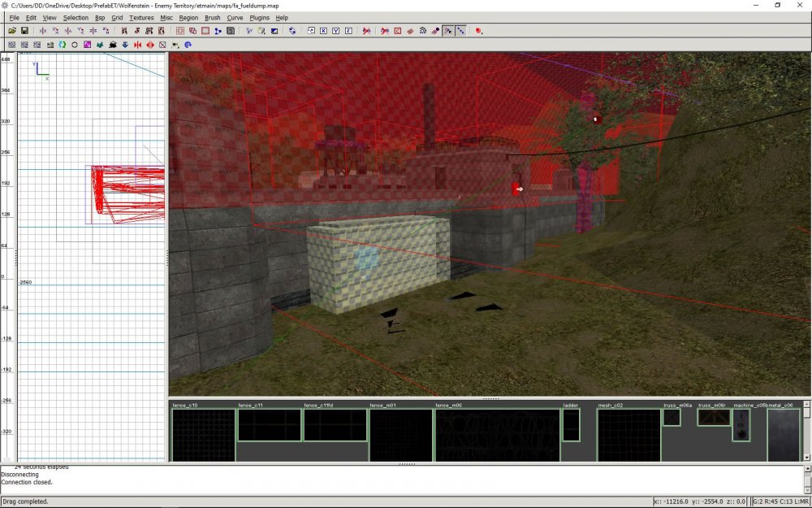The image size is (812, 508).
Task: Click the Free Rotation blue arrows icon
Action: coord(292,31)
